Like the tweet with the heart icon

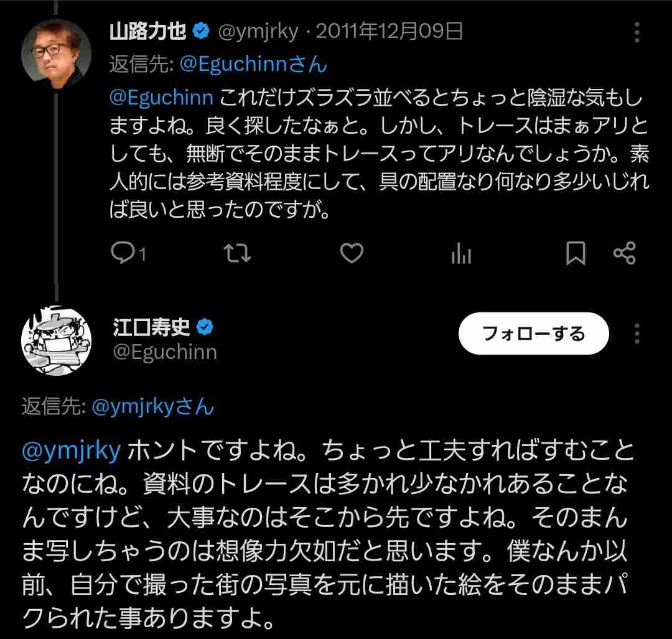352,253
